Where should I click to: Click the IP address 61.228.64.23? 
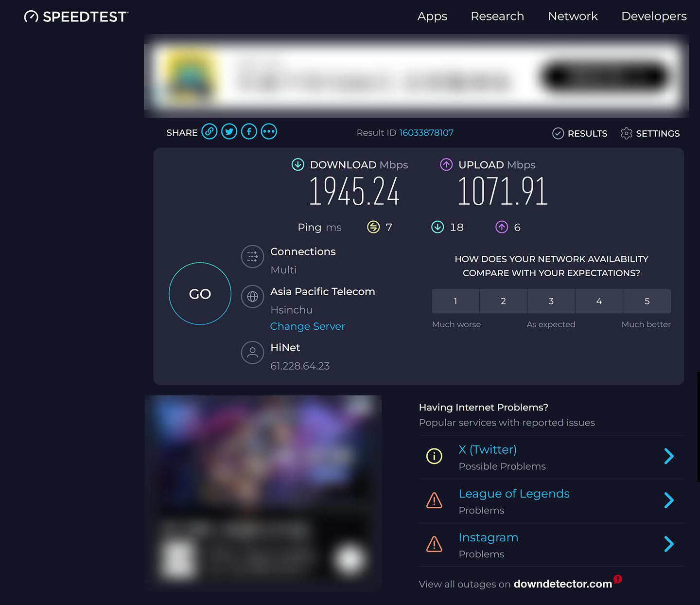(x=300, y=366)
